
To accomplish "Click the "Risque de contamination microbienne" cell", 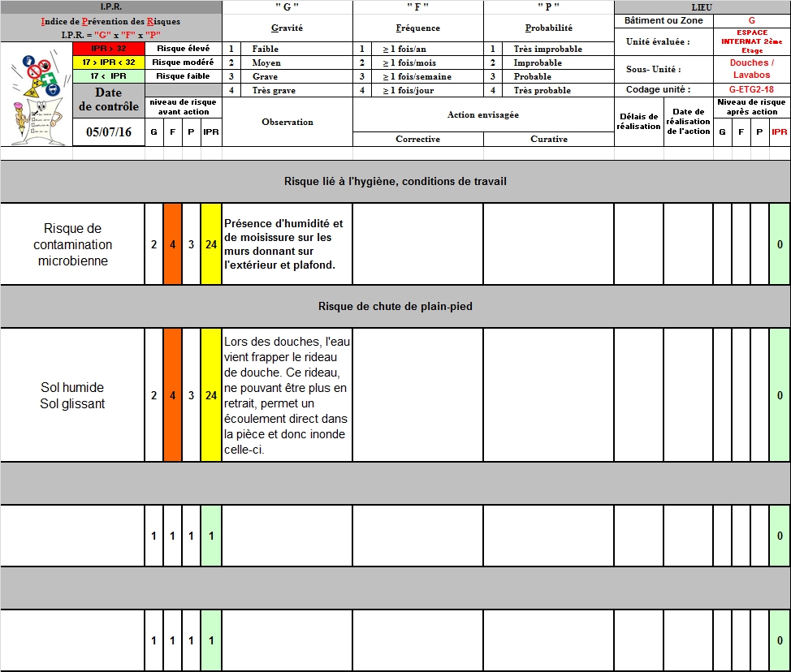I will click(72, 244).
